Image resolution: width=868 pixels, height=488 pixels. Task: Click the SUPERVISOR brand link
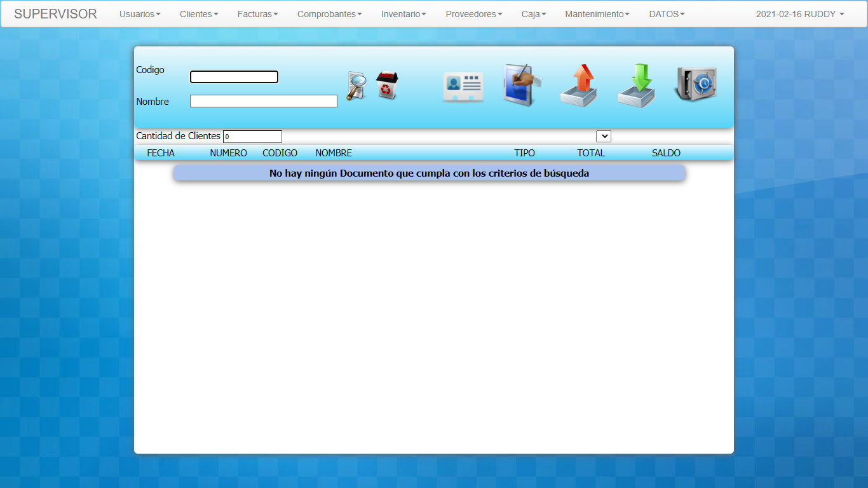tap(55, 14)
